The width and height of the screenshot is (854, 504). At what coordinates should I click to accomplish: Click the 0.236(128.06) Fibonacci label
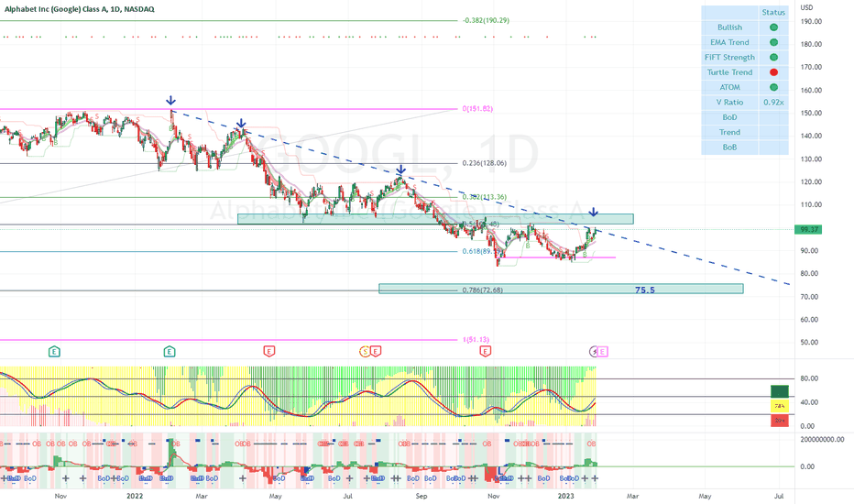pos(484,163)
